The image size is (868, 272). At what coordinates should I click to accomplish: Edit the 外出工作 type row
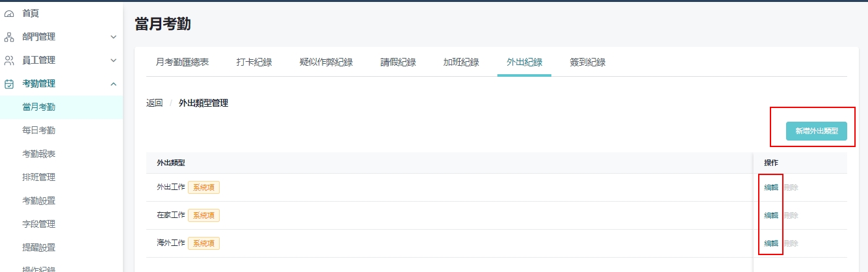[771, 187]
